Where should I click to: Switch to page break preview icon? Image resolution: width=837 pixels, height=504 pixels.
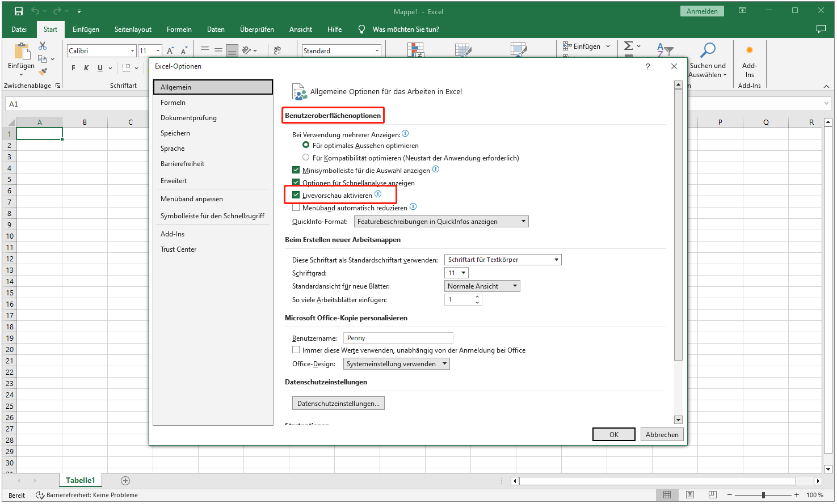[713, 495]
